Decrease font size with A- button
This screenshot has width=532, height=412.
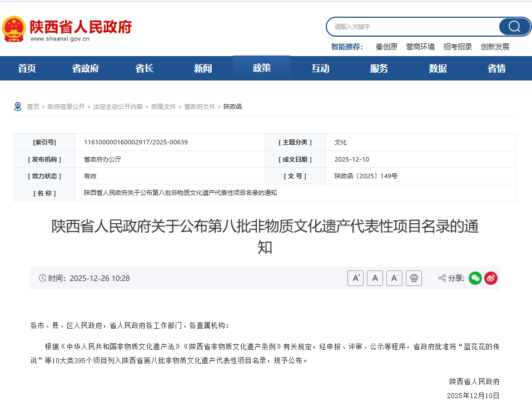[x=394, y=278]
